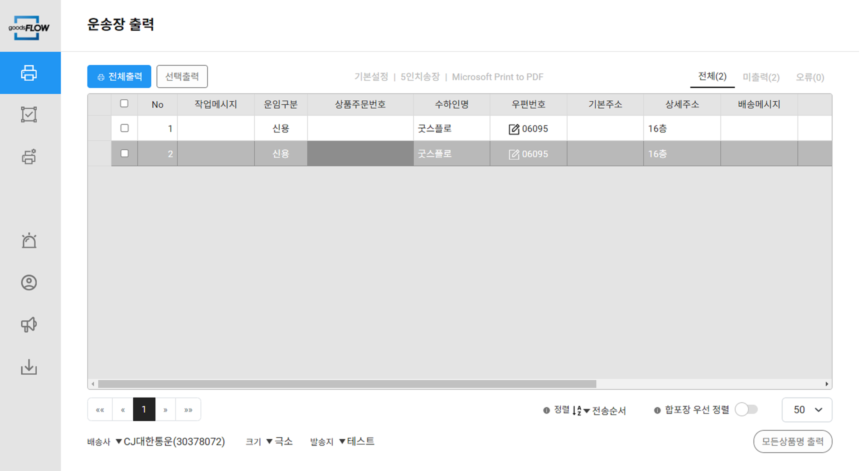Go to the last page (»» button)
Viewport: 868px width, 471px height.
[188, 409]
